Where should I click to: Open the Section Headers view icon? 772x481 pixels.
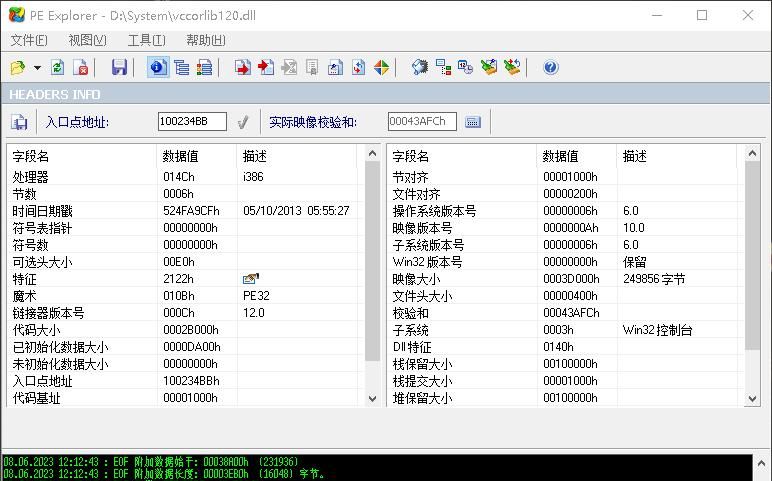(x=204, y=67)
